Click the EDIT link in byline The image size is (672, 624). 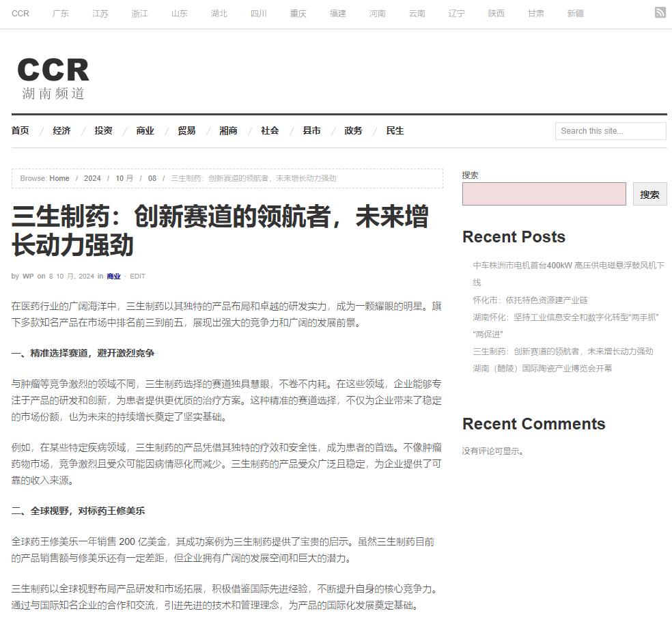(137, 276)
